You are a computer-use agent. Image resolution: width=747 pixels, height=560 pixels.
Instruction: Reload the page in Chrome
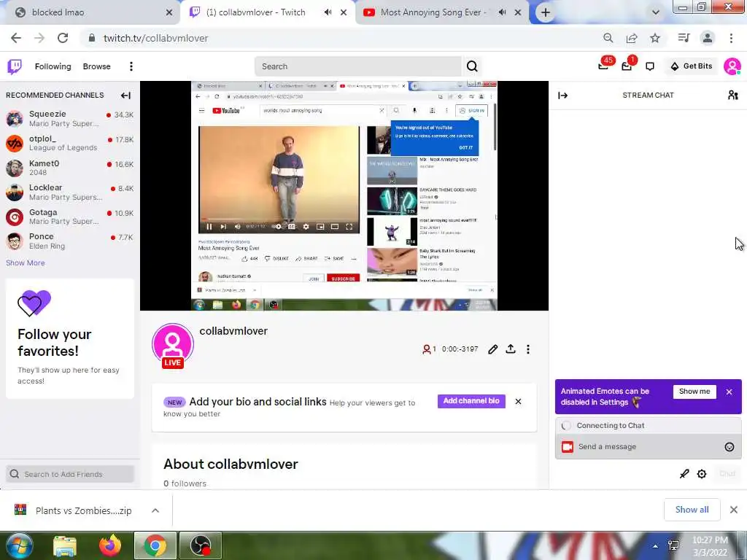[x=63, y=38]
